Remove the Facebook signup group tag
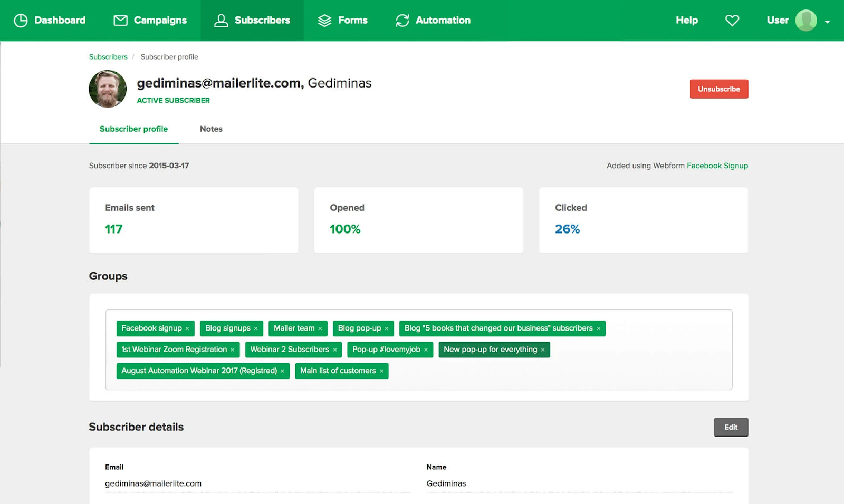The width and height of the screenshot is (844, 504). pos(187,328)
